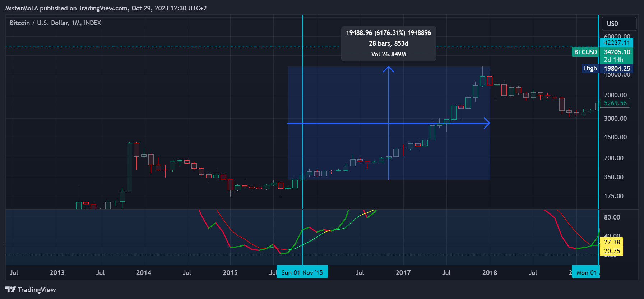Click the 2014 label on time axis
The image size is (644, 299).
[144, 273]
